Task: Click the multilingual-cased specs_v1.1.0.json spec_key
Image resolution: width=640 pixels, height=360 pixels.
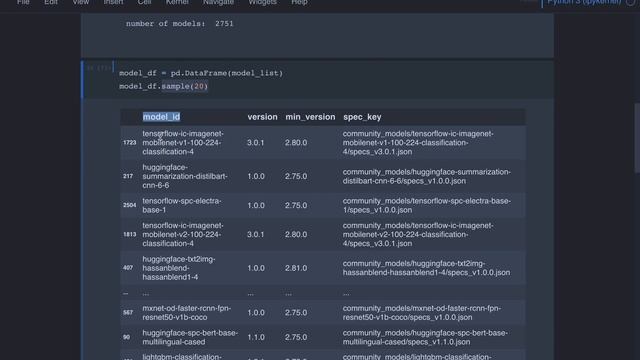Action: click(425, 338)
